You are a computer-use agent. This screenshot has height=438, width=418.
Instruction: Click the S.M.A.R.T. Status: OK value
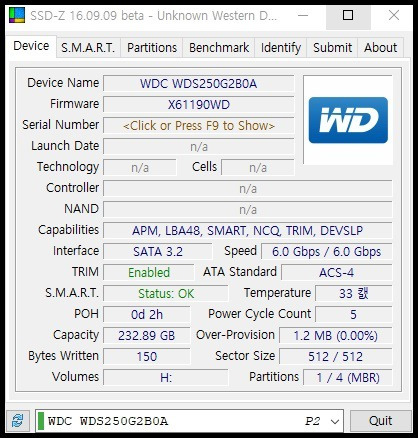pos(166,294)
